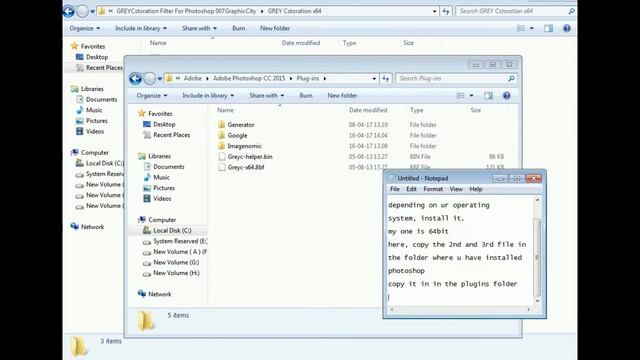
Task: Click New folder in Plug-ins toolbar
Action: tap(342, 96)
